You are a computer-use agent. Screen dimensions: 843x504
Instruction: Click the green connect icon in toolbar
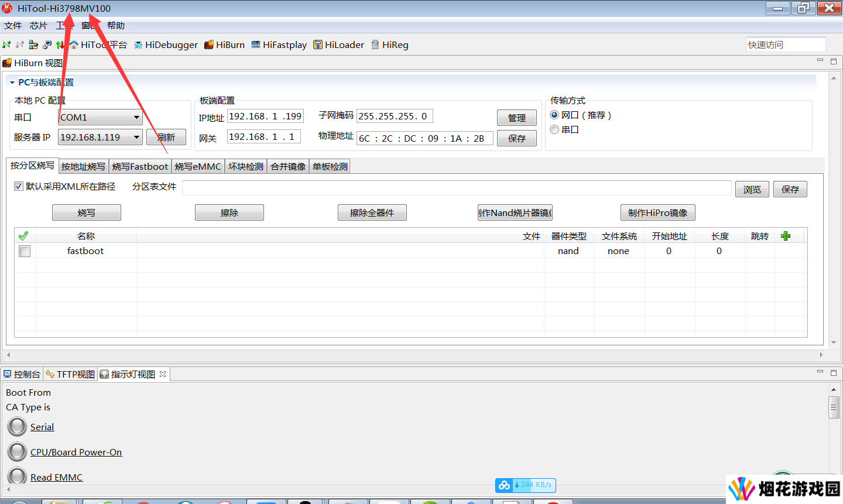point(6,44)
